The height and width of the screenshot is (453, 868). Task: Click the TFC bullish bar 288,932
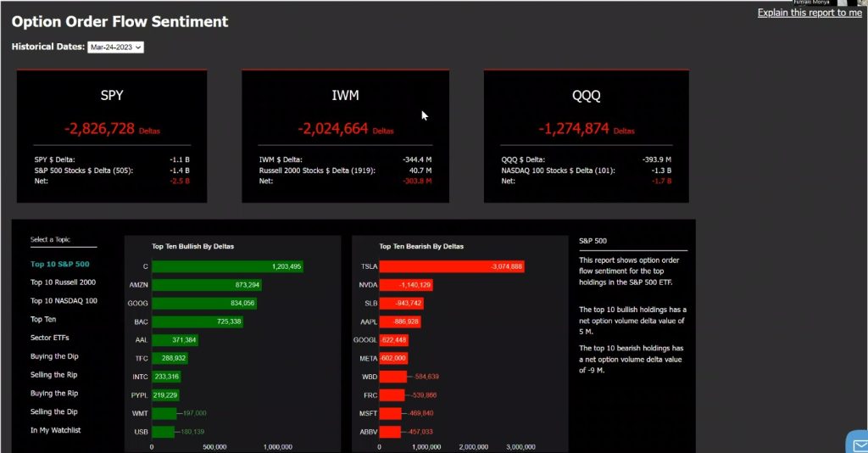point(170,358)
